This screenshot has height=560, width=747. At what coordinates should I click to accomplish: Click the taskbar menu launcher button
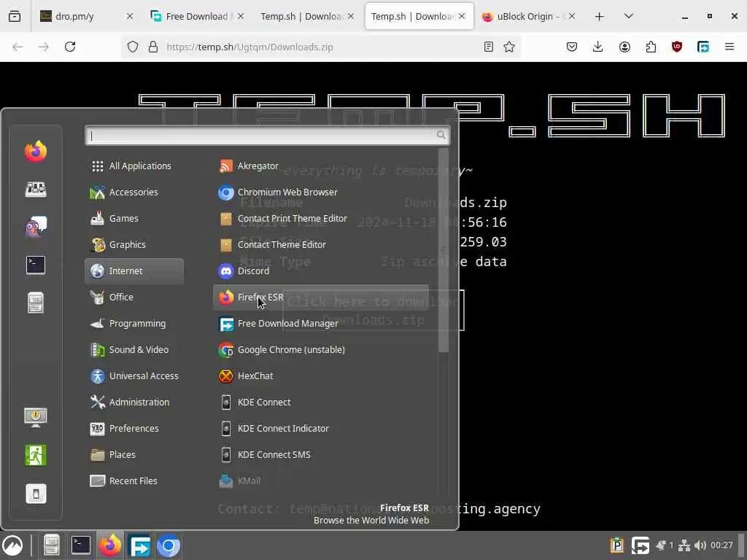coord(13,545)
